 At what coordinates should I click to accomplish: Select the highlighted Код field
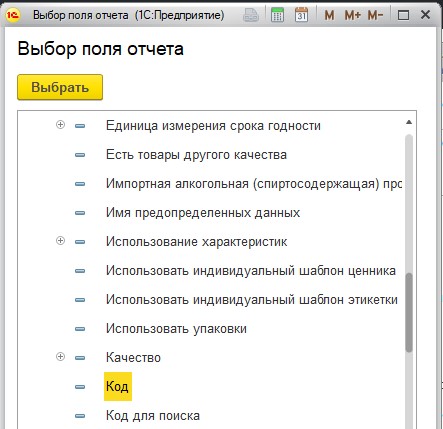[x=118, y=386]
